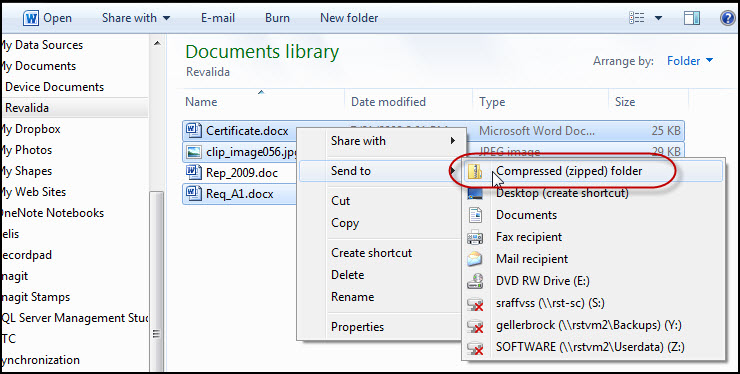Open My Data Sources in the navigation pane
The image size is (740, 374).
coord(42,45)
